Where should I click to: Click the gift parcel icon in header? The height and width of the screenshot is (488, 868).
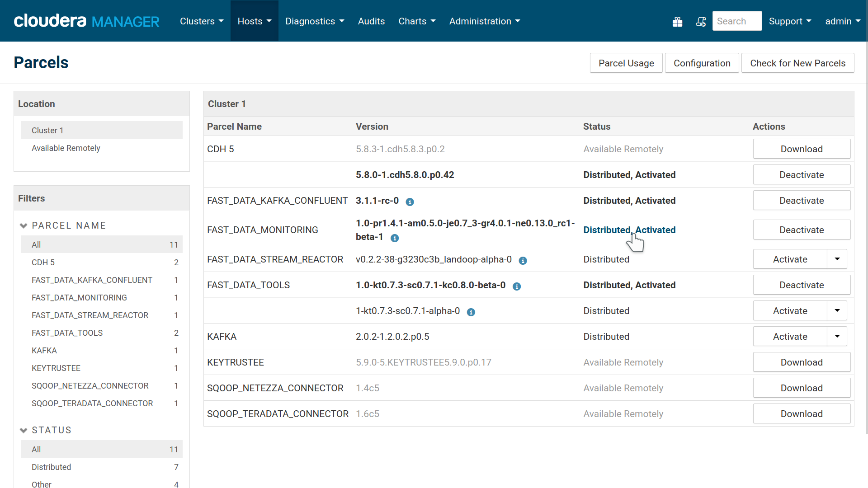tap(677, 21)
